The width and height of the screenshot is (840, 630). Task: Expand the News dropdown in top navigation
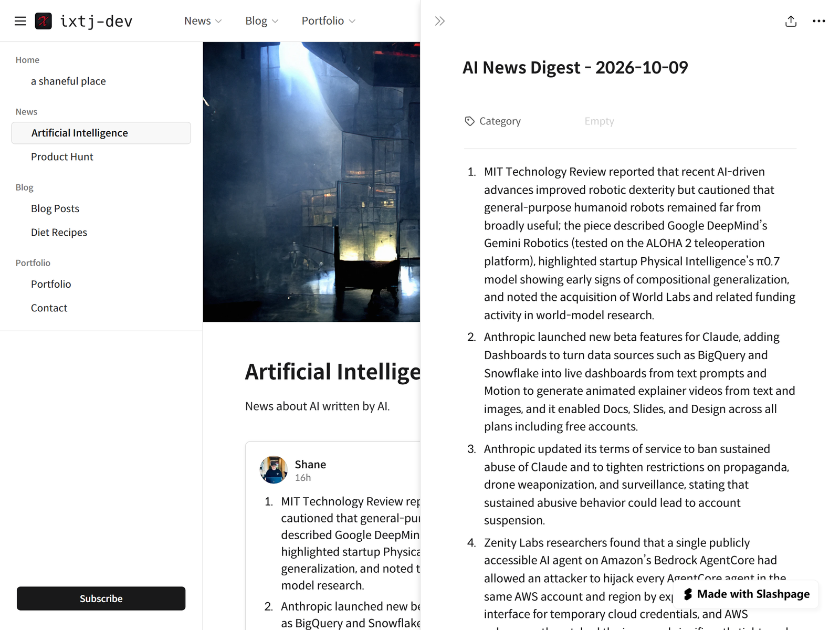(x=203, y=21)
